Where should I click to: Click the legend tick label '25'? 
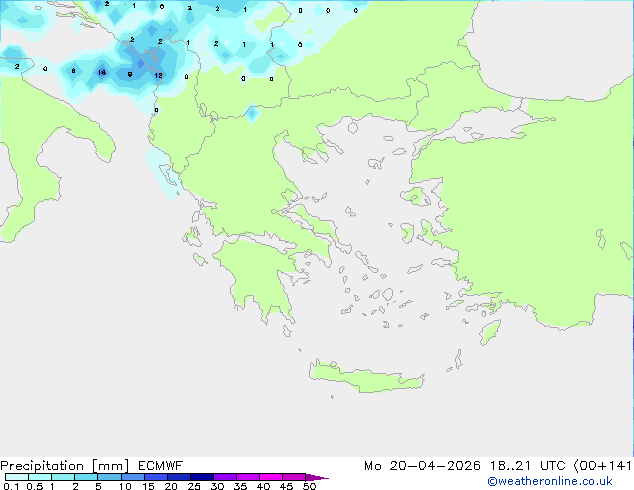(x=194, y=486)
